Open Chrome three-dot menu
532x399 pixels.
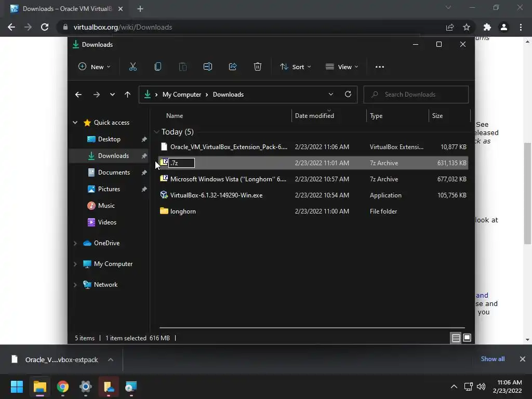521,27
